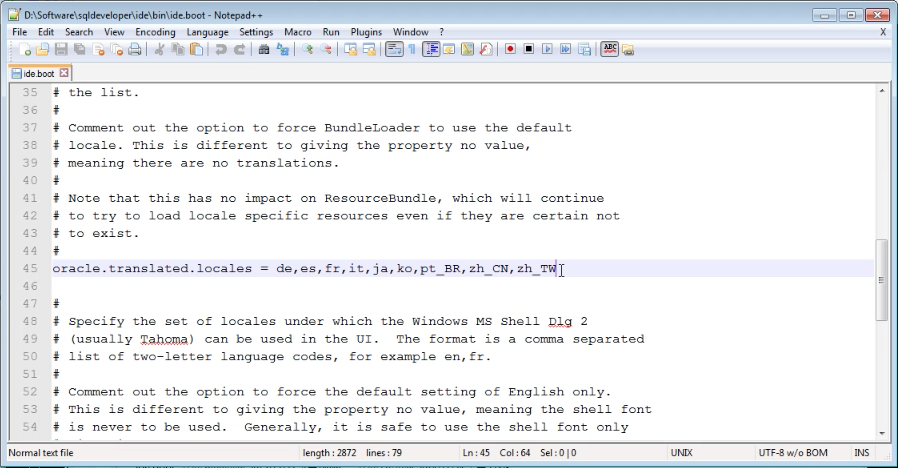Image resolution: width=898 pixels, height=468 pixels.
Task: Zoom out using the magnifier minus icon
Action: click(x=326, y=50)
